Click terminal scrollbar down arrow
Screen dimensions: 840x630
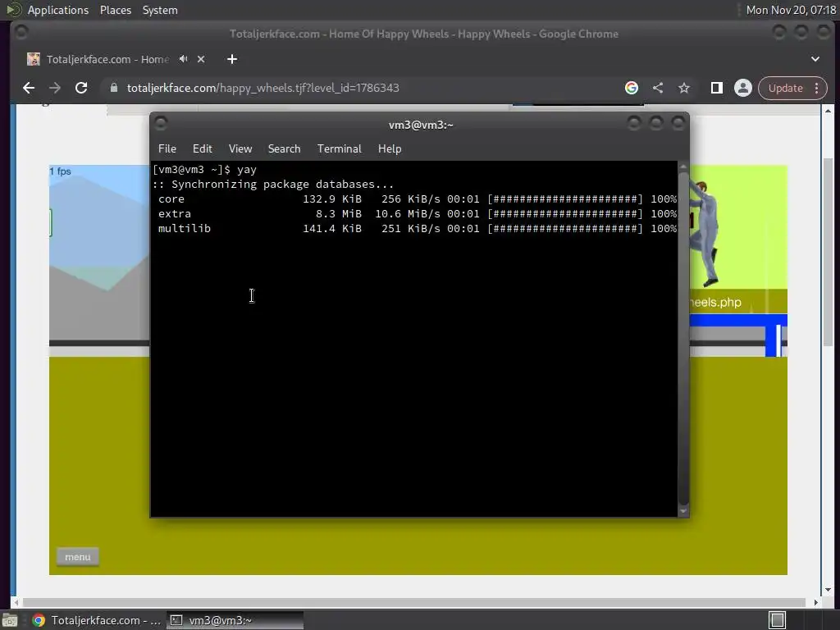pos(683,512)
